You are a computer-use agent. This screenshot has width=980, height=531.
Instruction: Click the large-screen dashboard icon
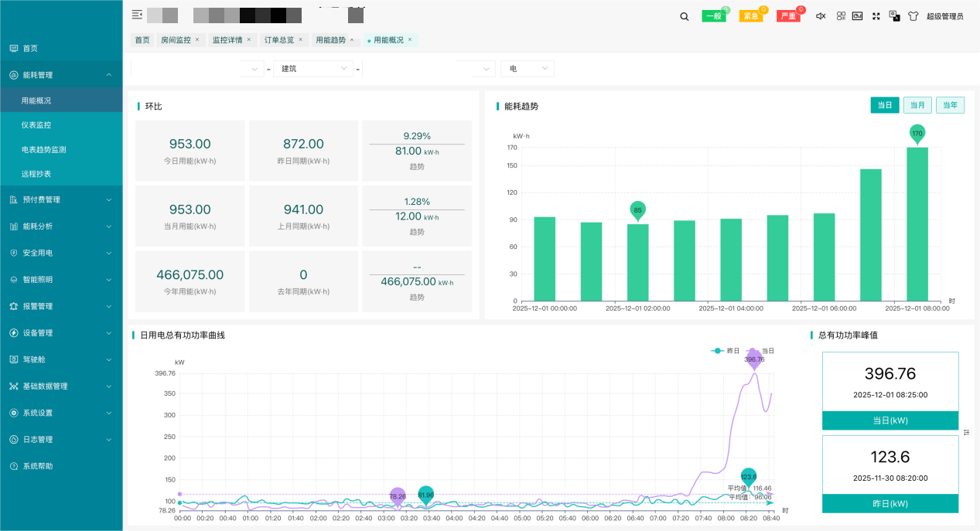pos(857,15)
